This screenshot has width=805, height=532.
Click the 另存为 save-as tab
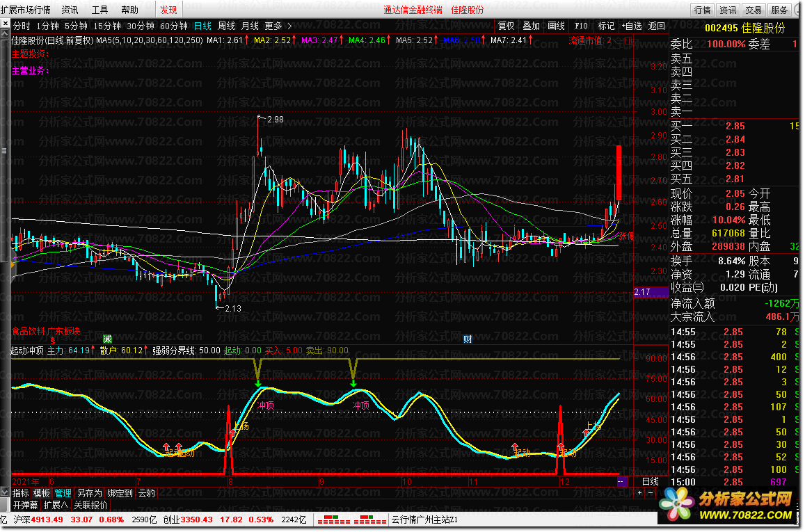point(89,493)
